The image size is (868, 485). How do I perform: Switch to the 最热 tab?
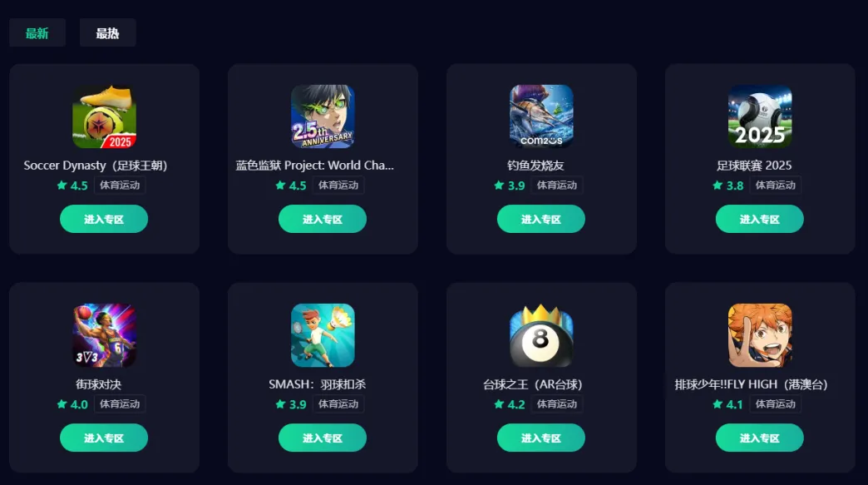(107, 32)
